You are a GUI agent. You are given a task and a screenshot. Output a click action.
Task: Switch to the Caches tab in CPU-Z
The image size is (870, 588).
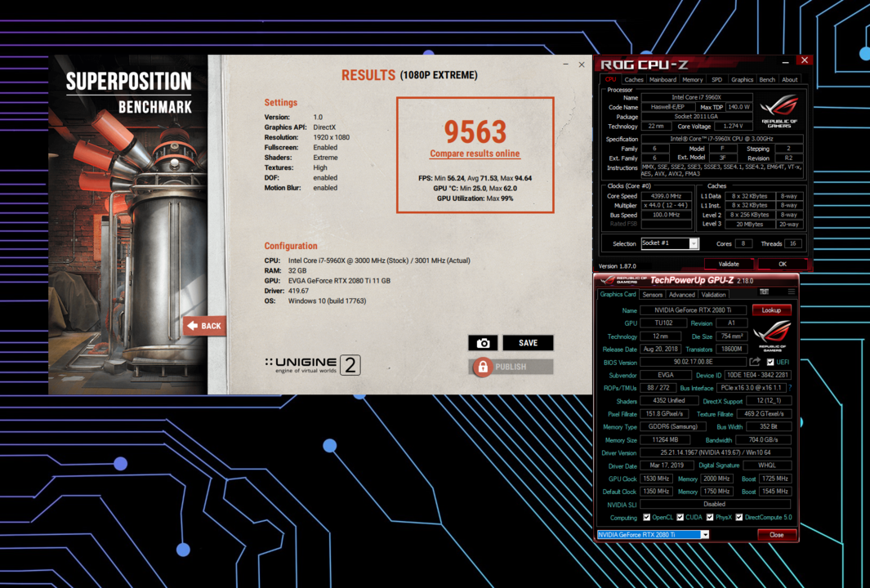634,80
